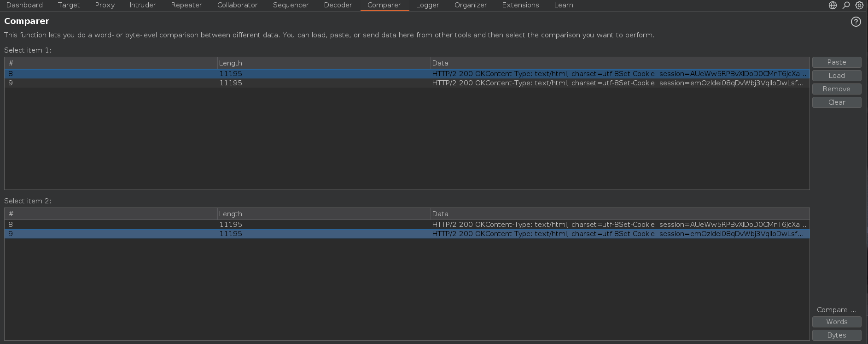This screenshot has width=868, height=344.
Task: Switch to the Repeater tab
Action: click(x=186, y=5)
